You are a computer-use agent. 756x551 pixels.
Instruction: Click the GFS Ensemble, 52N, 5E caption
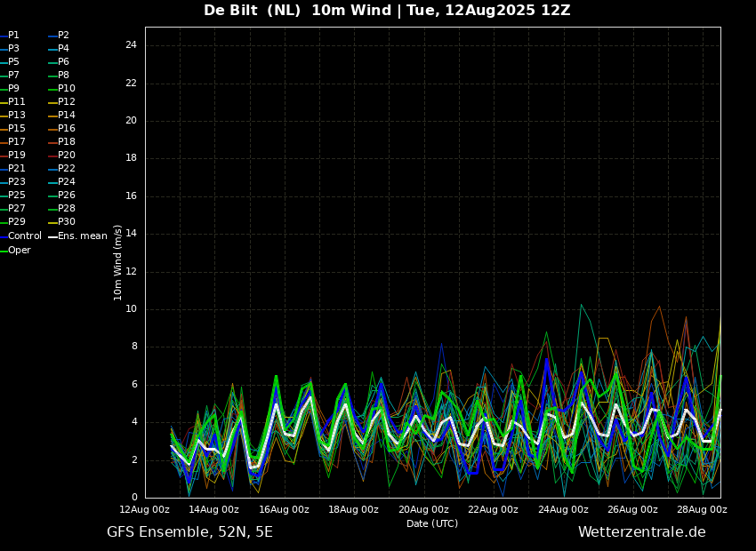tap(189, 532)
